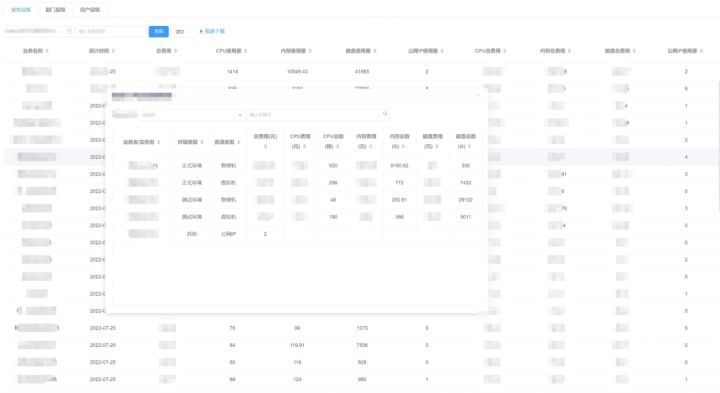Viewport: 720px width, 393px height.
Task: Click the search magnifier icon in dialog
Action: [x=385, y=114]
